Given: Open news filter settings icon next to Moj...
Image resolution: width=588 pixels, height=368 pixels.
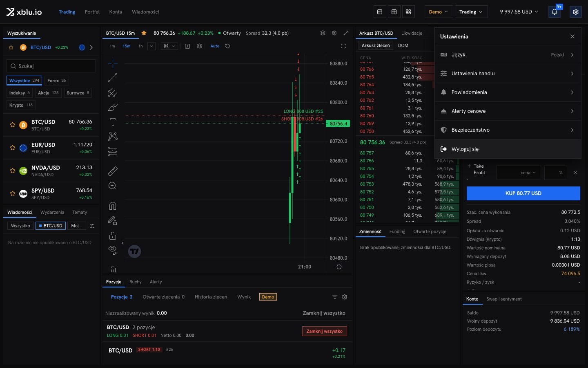Looking at the screenshot, I should 92,226.
